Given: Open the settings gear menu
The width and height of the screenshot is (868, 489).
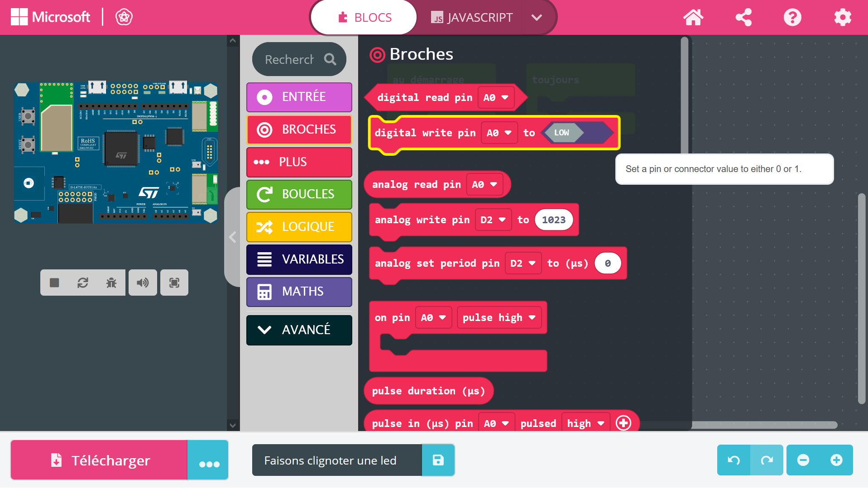Looking at the screenshot, I should [x=842, y=18].
